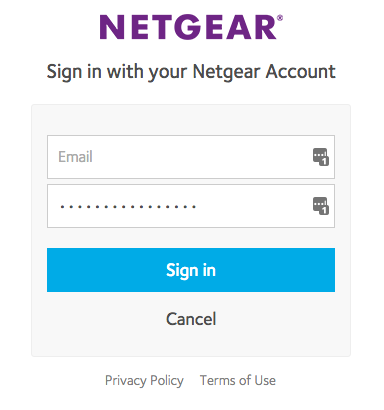Click the registered trademark symbol beside NETGEAR
Screen dimensions: 384x410
(x=280, y=18)
